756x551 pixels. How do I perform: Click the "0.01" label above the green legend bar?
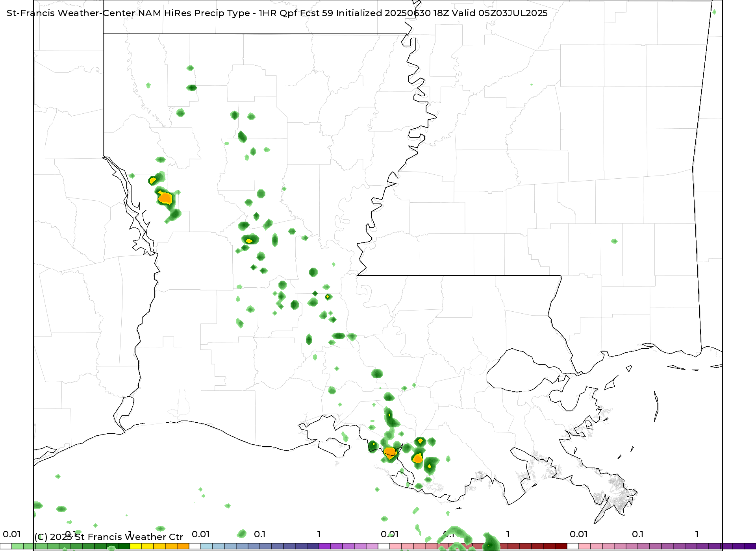pyautogui.click(x=12, y=534)
